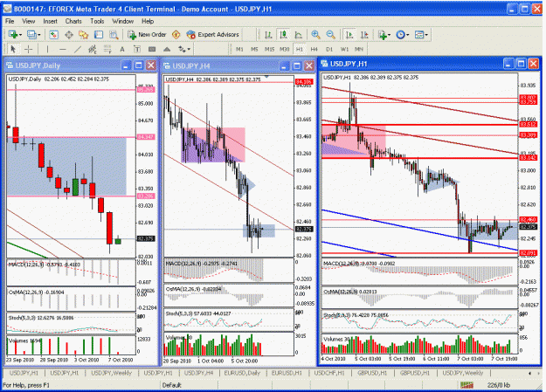Open the Data Window crosshair-target icon
Image resolution: width=546 pixels, height=392 pixels.
tap(69, 34)
